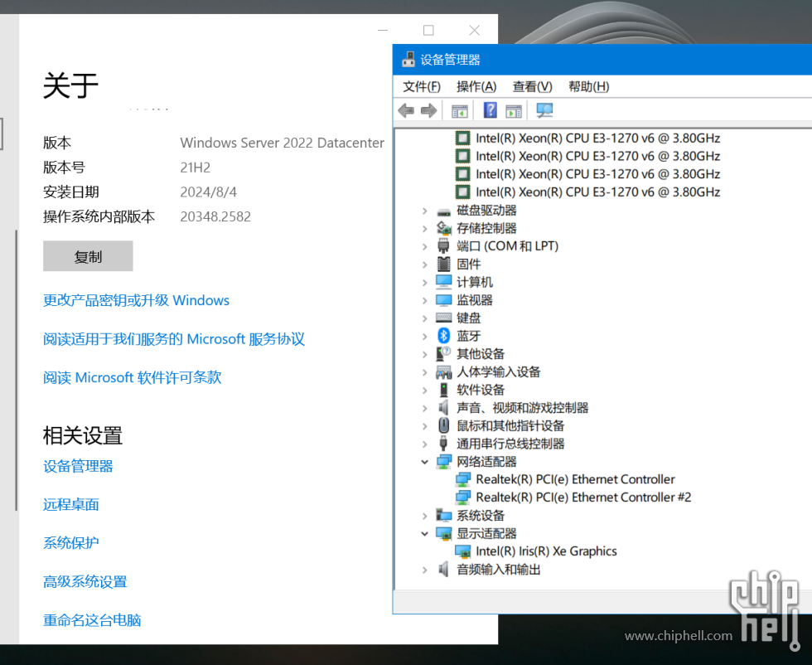Expand the 其他设备 node
The image size is (812, 665).
[424, 355]
